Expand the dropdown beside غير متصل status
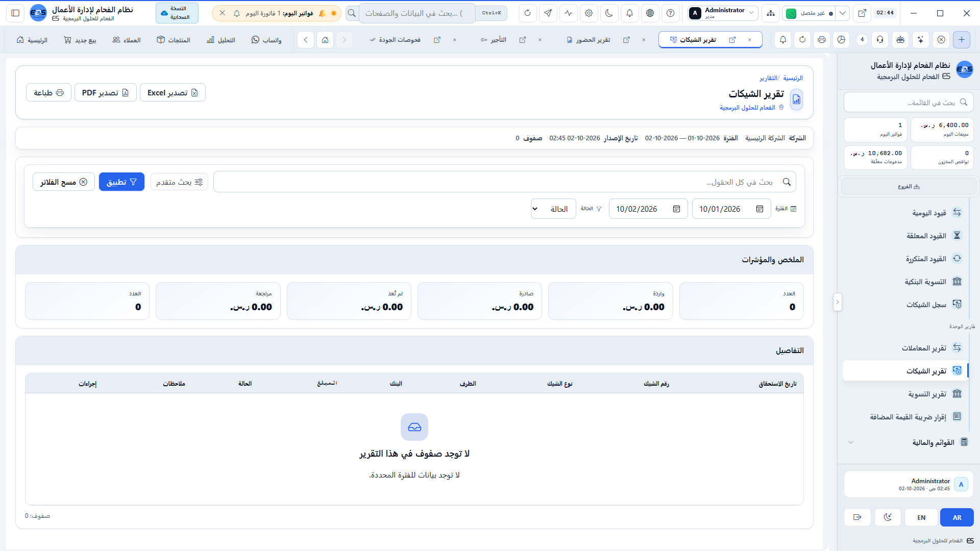This screenshot has width=980, height=551. pos(843,13)
